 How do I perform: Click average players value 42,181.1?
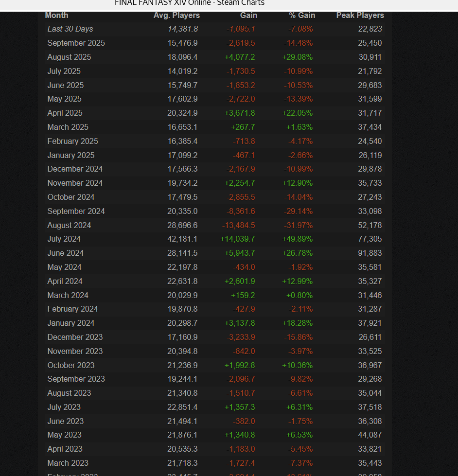pos(182,239)
